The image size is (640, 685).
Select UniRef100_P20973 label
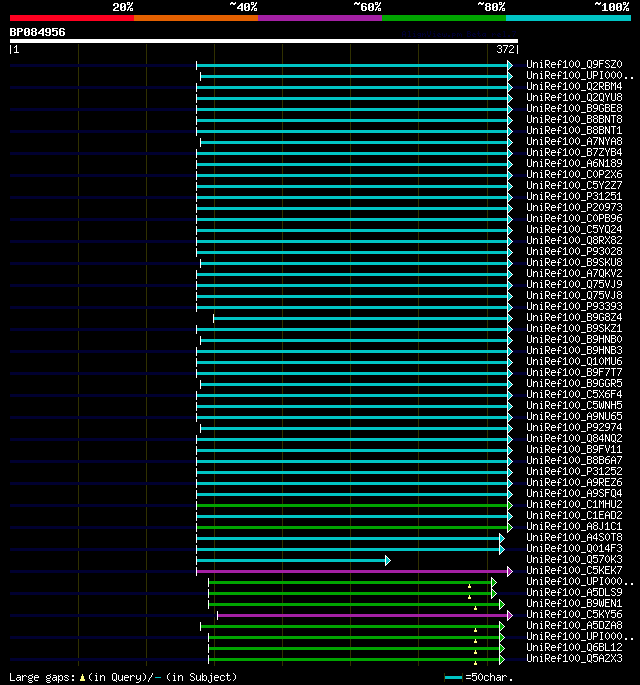tap(574, 207)
